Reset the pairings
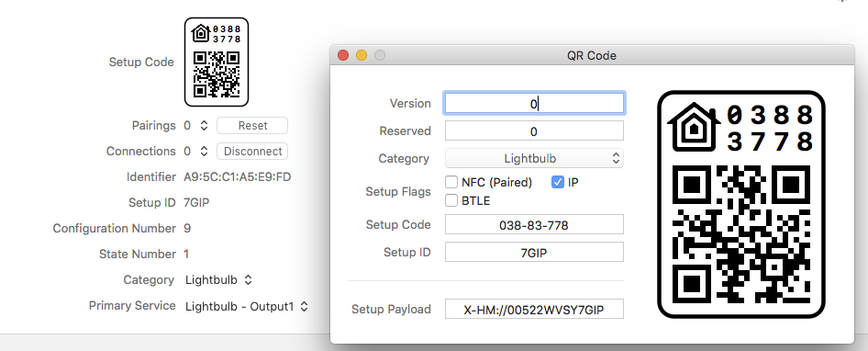Screen dimensions: 868x351 (x=252, y=125)
